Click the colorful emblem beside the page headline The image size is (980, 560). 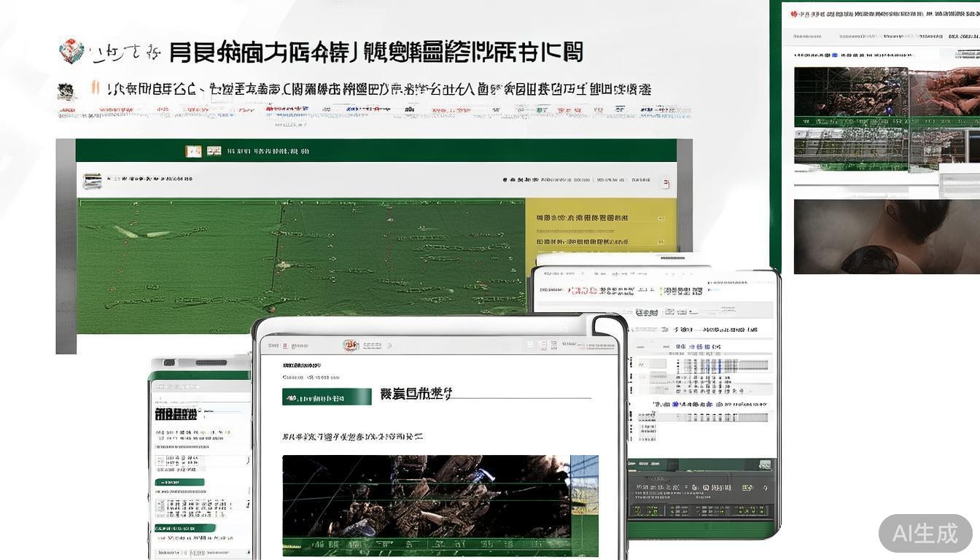point(73,50)
